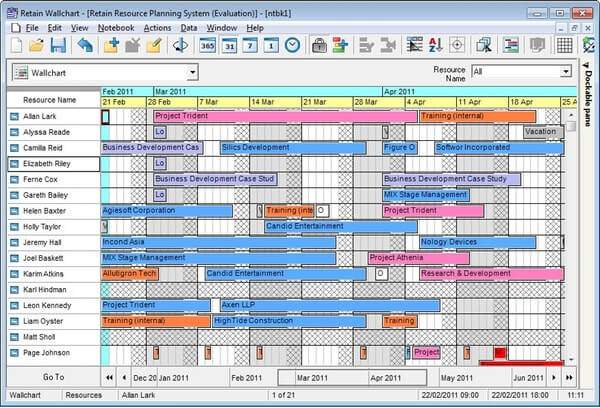Select the Project Athenia booking bar
The image size is (600, 408).
(419, 258)
